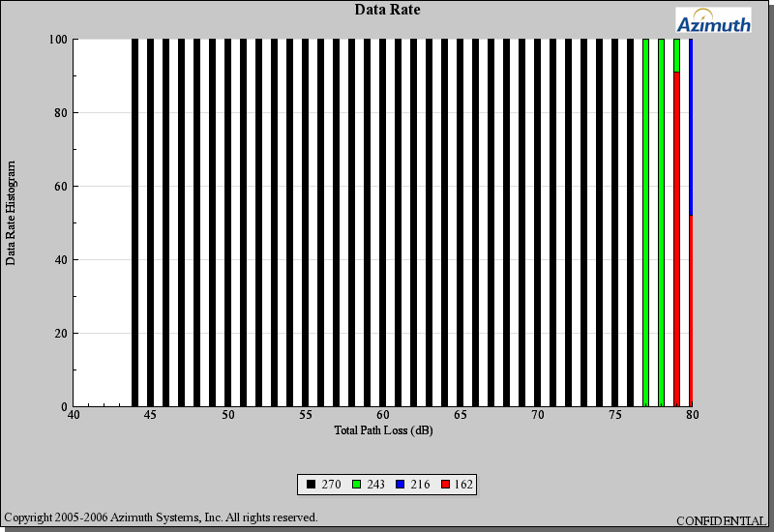Viewport: 774px width, 532px height.
Task: Click y-axis tick label 100
Action: tap(58, 40)
